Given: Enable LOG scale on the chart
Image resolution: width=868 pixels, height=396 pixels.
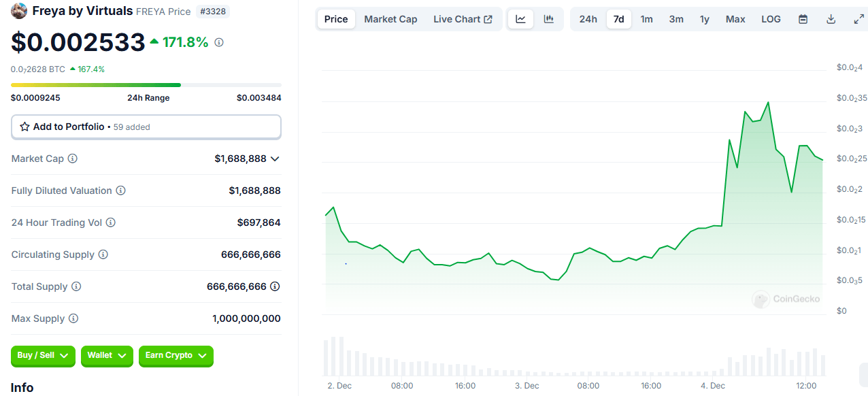Looking at the screenshot, I should [x=771, y=18].
